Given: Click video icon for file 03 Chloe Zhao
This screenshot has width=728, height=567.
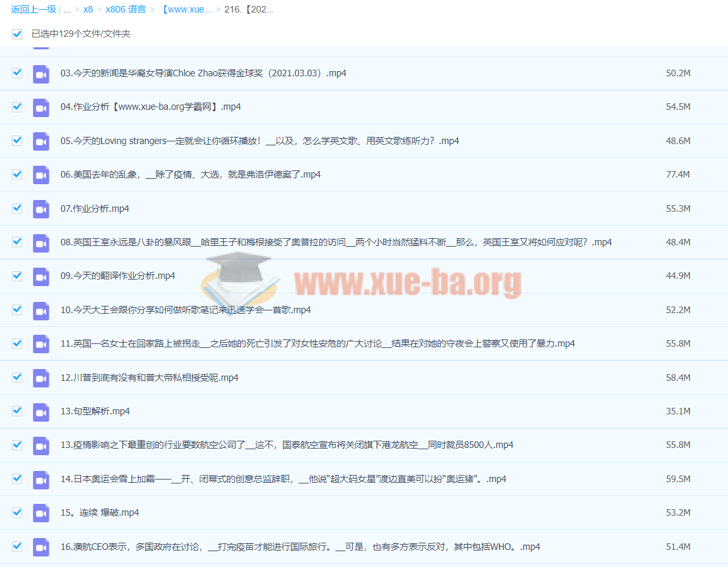Looking at the screenshot, I should (41, 73).
